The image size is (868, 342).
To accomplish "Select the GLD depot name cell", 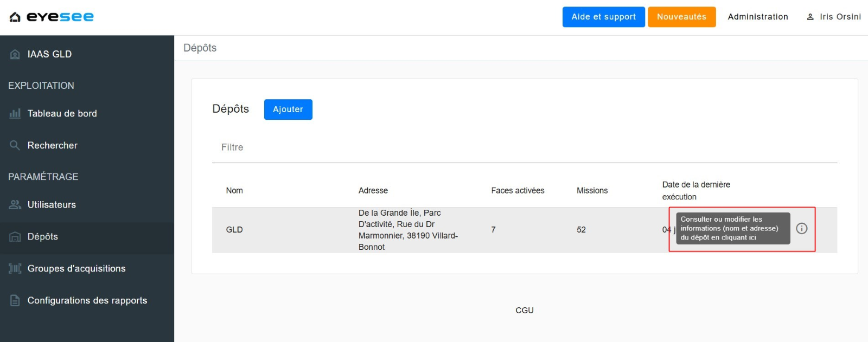I will tap(234, 230).
